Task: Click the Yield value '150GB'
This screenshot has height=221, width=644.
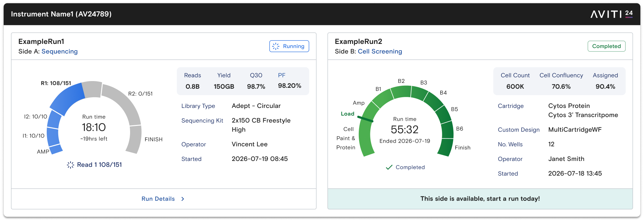Action: click(224, 87)
